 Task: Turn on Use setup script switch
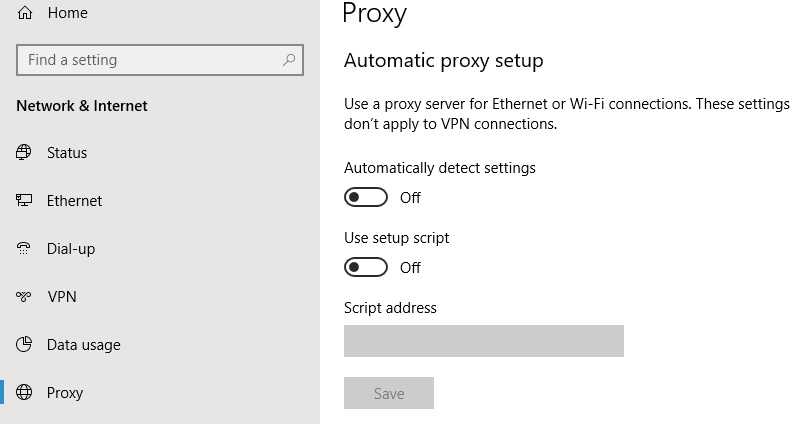coord(366,267)
